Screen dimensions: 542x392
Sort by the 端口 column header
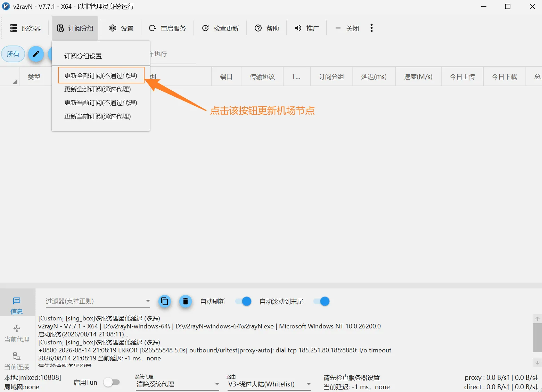point(226,76)
